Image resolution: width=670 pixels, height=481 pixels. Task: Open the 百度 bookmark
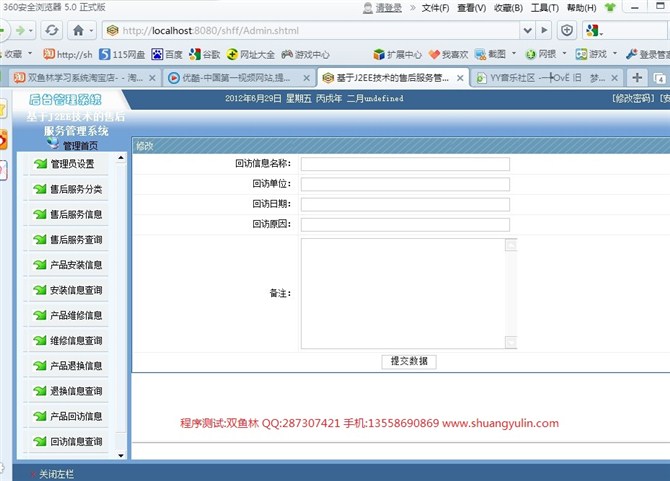tap(167, 54)
